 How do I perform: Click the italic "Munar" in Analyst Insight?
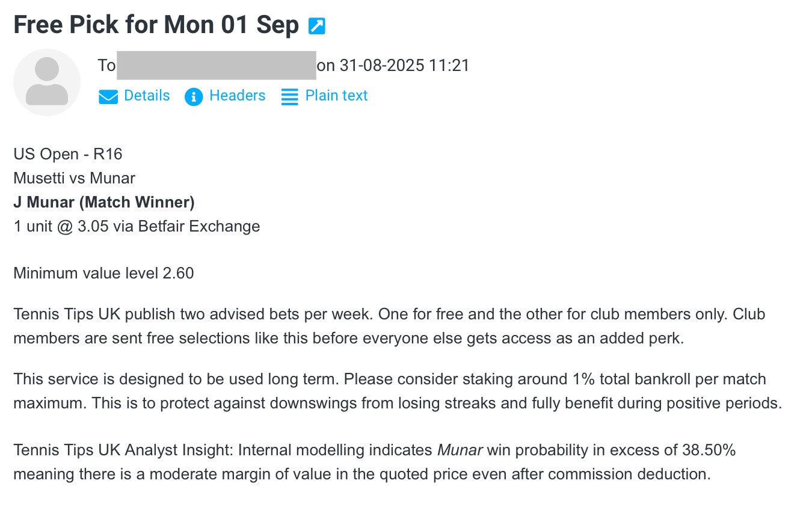tap(460, 450)
